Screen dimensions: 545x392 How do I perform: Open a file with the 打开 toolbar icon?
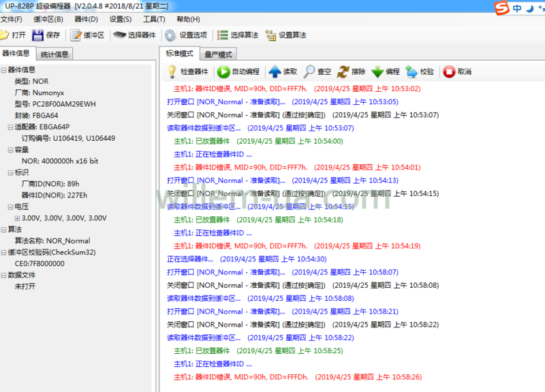coord(4,35)
